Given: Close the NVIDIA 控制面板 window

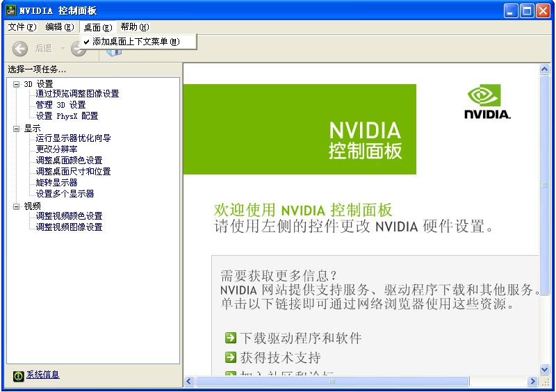Looking at the screenshot, I should coord(543,11).
